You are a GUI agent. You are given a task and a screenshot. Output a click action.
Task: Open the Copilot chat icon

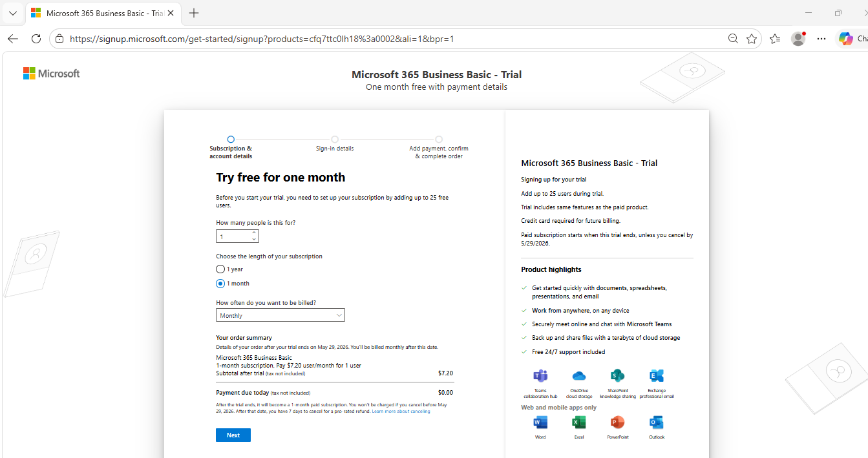(x=846, y=39)
